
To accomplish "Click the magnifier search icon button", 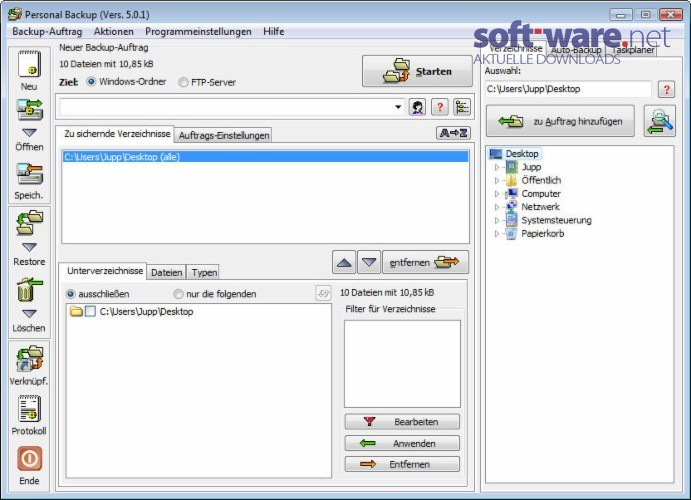I will pyautogui.click(x=659, y=121).
